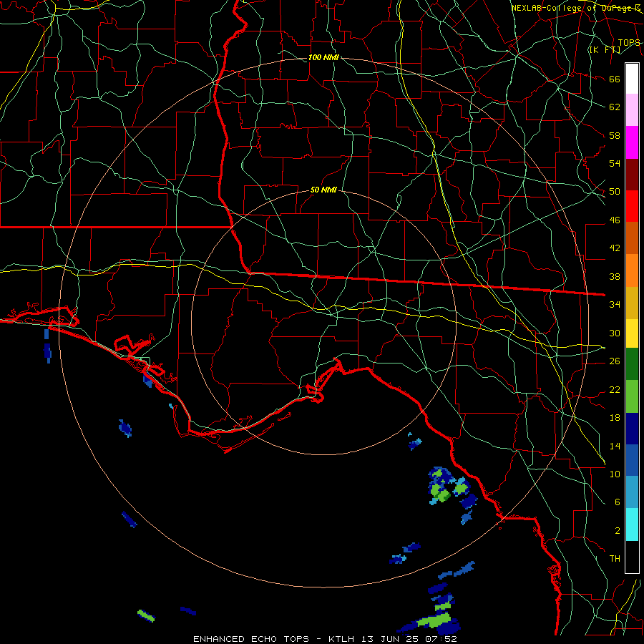Click the 14 legend value
644x644 pixels.
(615, 446)
